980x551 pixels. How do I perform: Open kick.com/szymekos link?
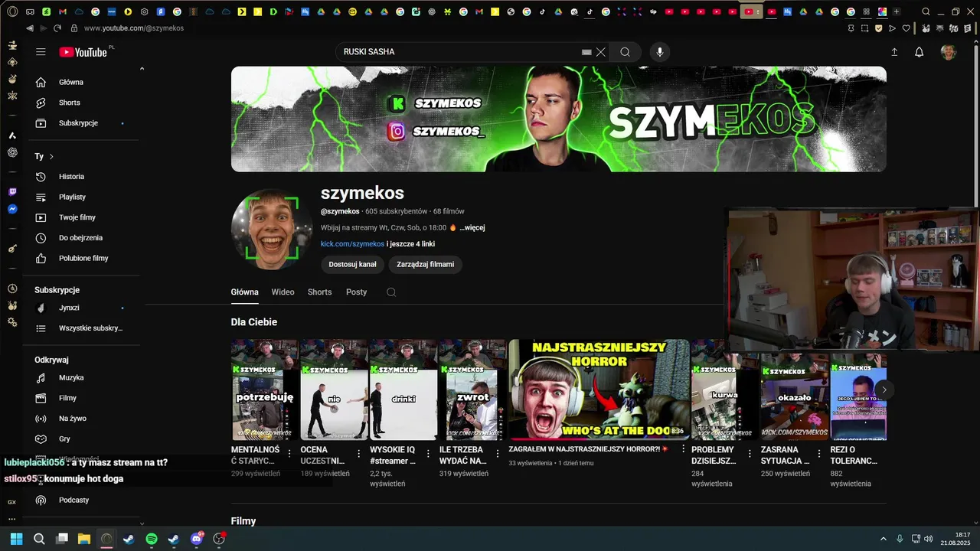[x=352, y=244]
